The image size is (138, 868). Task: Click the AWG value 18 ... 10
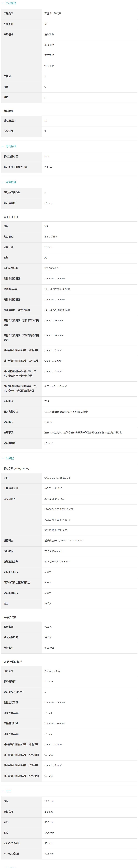(49, 755)
